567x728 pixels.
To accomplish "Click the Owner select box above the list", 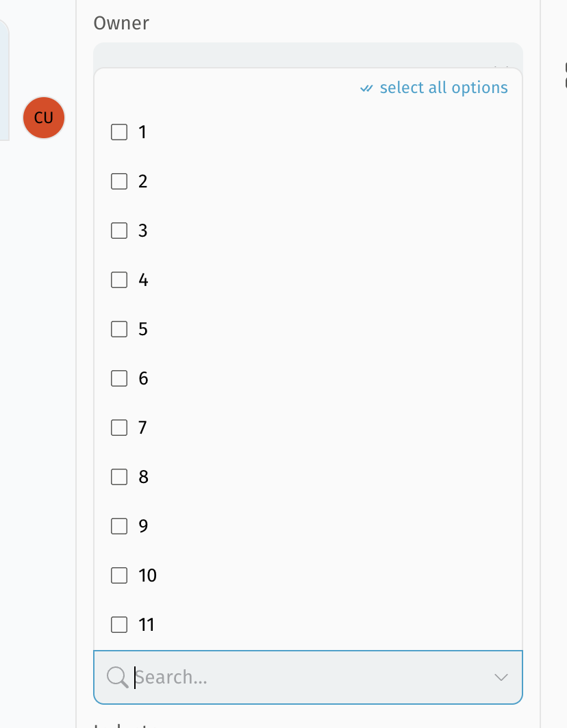I will tap(308, 55).
